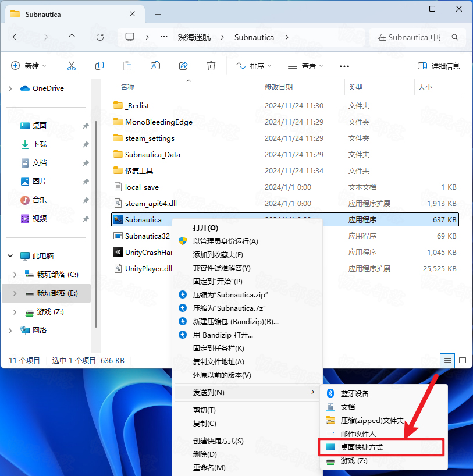The image size is (473, 476).
Task: Refresh the current folder
Action: (x=100, y=37)
